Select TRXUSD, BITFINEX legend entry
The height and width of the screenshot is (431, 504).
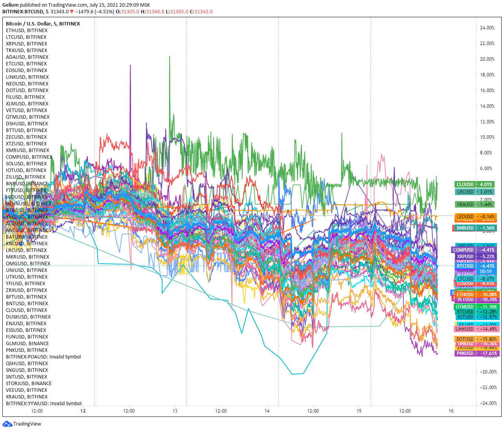(27, 51)
